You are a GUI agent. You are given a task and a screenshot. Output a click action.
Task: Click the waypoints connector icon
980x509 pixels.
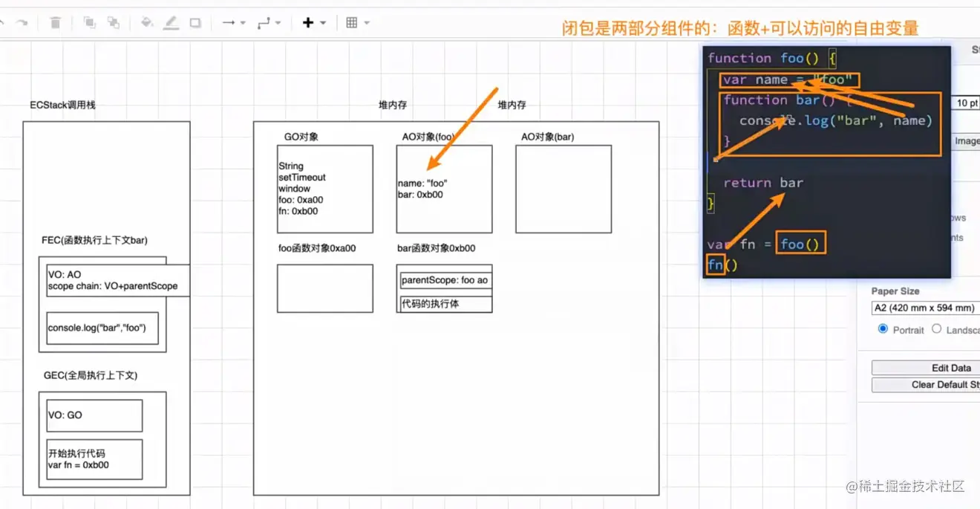pyautogui.click(x=264, y=23)
